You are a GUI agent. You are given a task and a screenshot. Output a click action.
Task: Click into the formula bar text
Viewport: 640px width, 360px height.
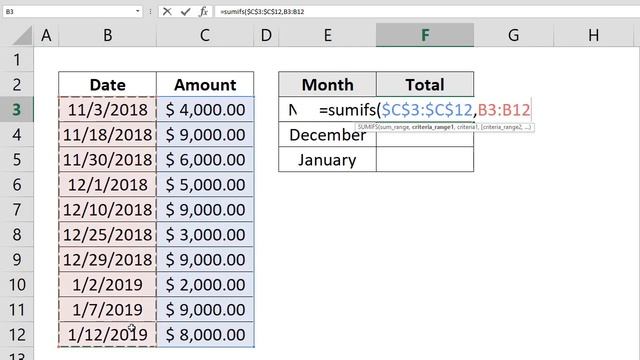point(262,11)
